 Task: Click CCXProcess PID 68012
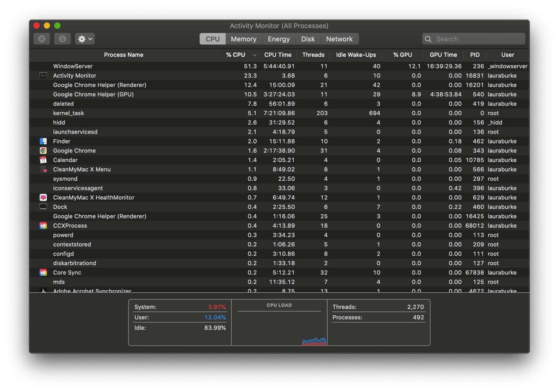(x=475, y=226)
